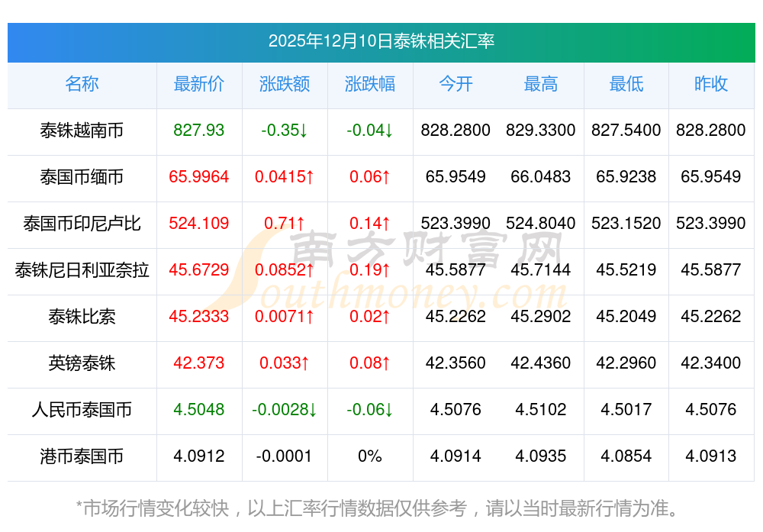Click the 4.0854 low value
This screenshot has height=532, width=763.
[x=626, y=456]
